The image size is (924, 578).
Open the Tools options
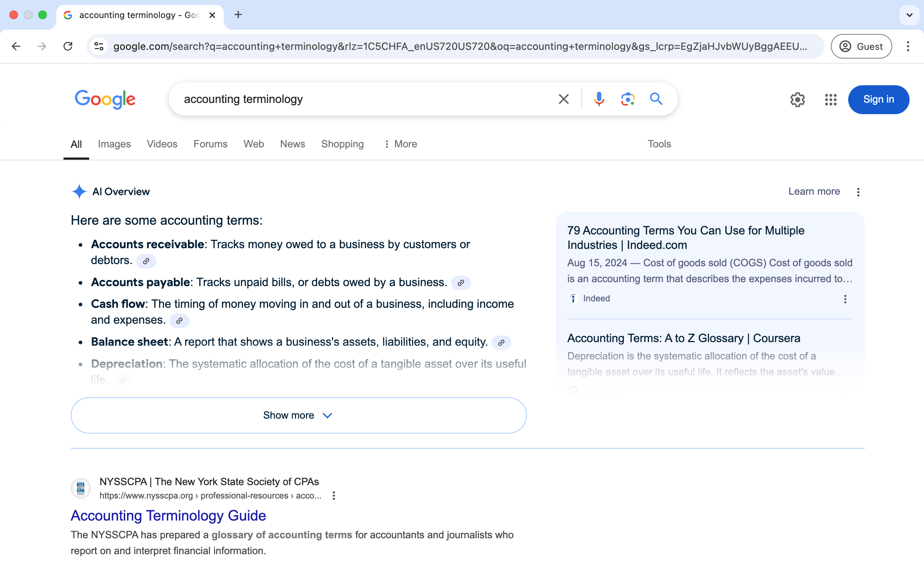[x=659, y=144]
